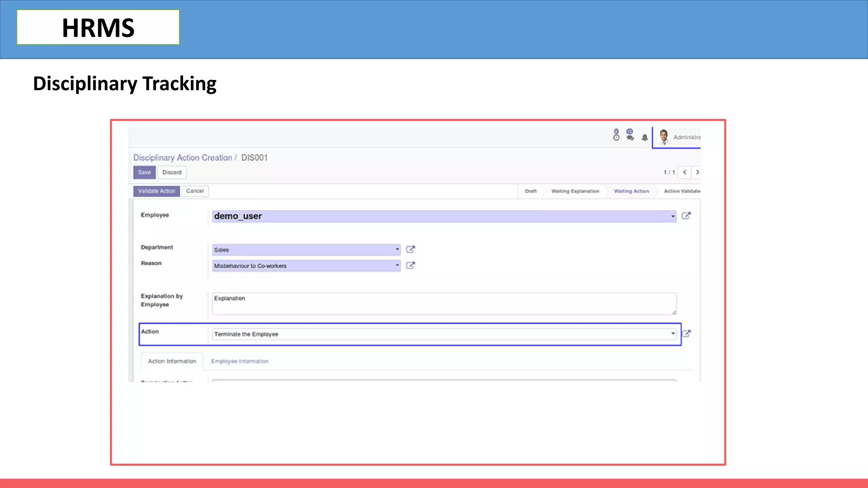
Task: Open external link beside Reason field
Action: tap(410, 266)
